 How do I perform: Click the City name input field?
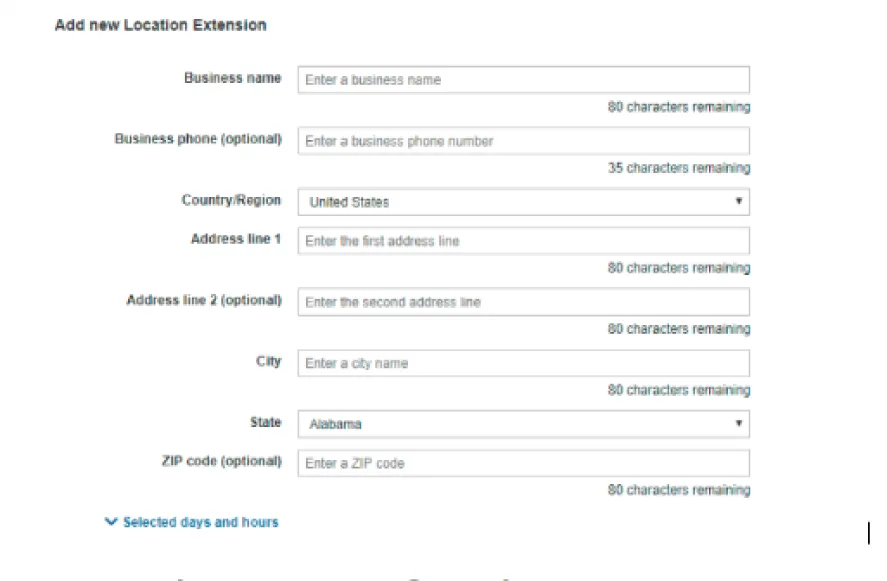tap(522, 362)
